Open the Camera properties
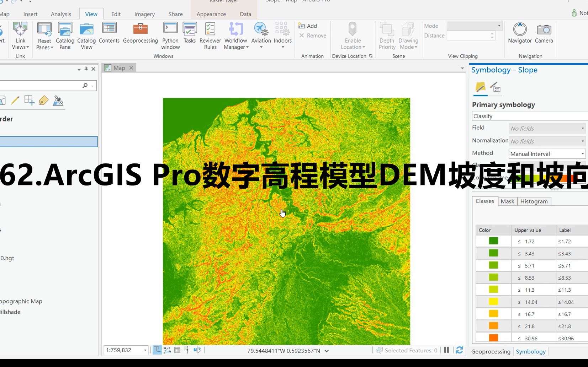The height and width of the screenshot is (367, 588). [544, 33]
